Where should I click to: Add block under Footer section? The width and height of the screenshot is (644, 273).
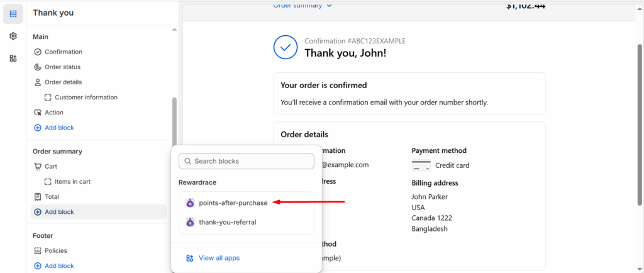[54, 265]
